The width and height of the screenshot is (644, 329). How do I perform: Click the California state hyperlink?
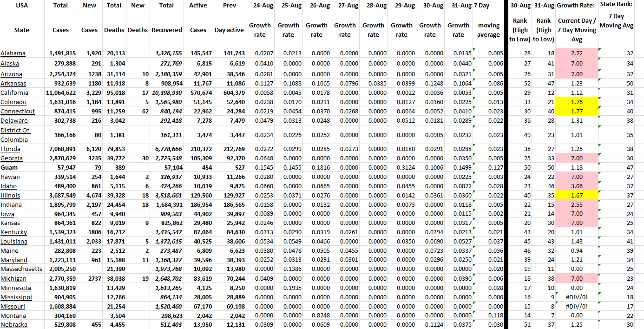(14, 92)
